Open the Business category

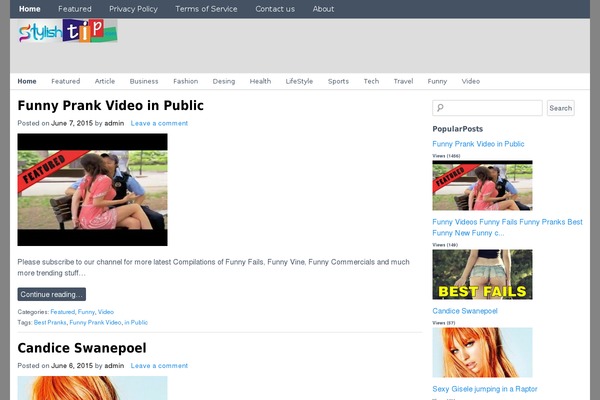(144, 81)
